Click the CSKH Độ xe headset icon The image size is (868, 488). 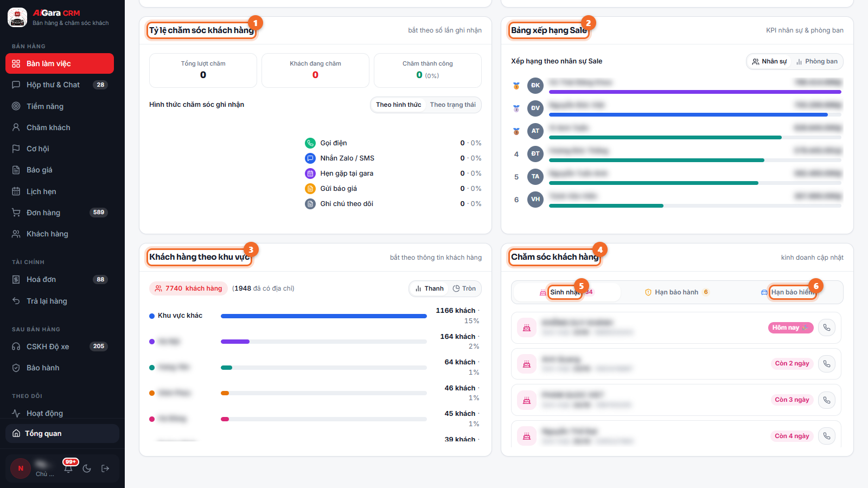(16, 346)
